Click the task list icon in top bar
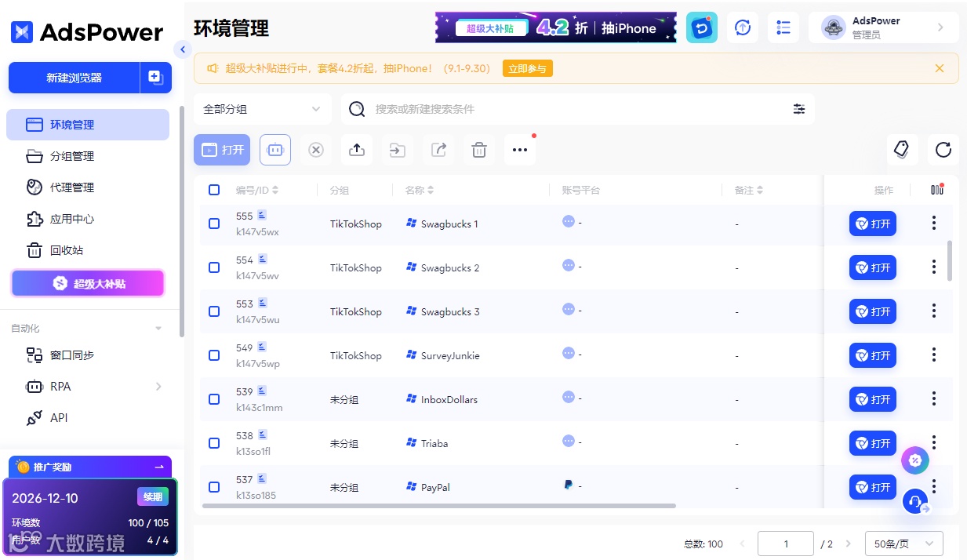 coord(783,27)
